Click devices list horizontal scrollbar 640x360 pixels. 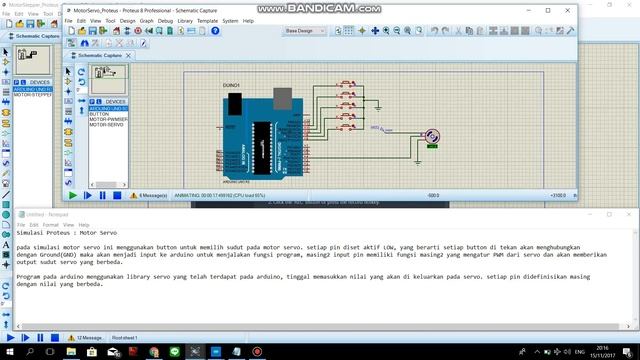(x=108, y=184)
